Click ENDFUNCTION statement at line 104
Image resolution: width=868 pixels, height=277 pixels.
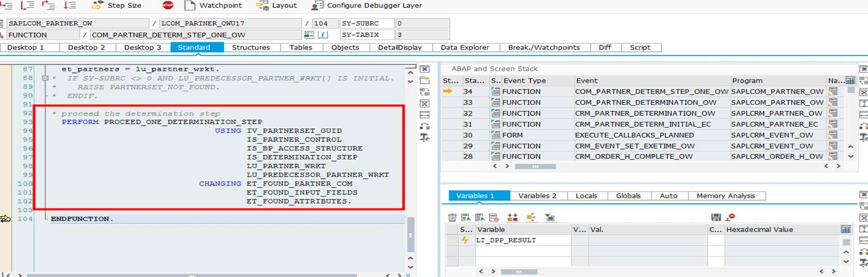(82, 219)
